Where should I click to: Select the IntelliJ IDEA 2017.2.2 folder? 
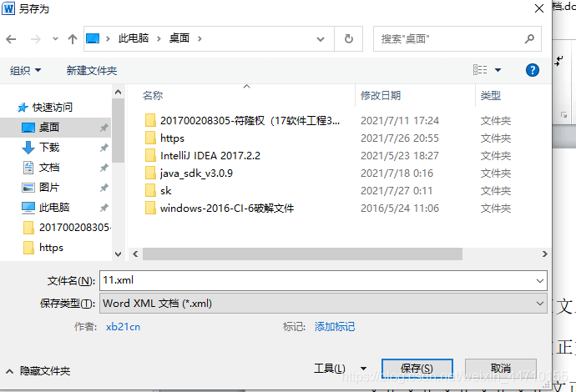click(210, 156)
